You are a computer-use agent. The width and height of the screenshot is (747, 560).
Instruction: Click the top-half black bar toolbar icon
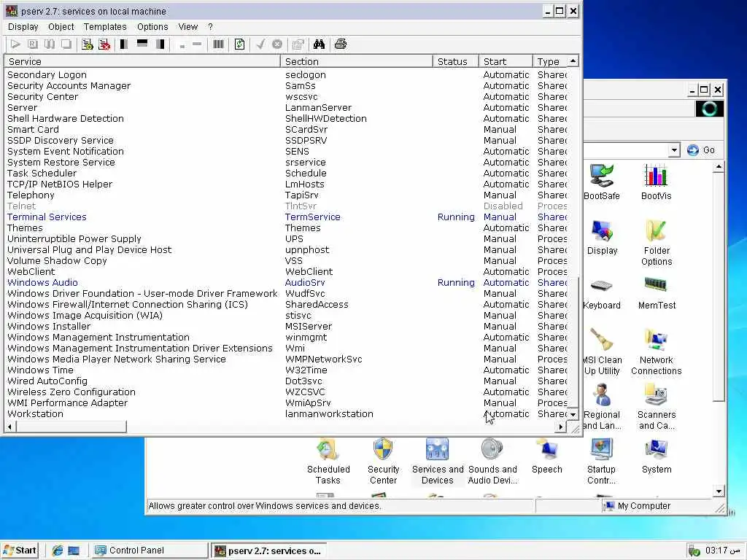[142, 44]
